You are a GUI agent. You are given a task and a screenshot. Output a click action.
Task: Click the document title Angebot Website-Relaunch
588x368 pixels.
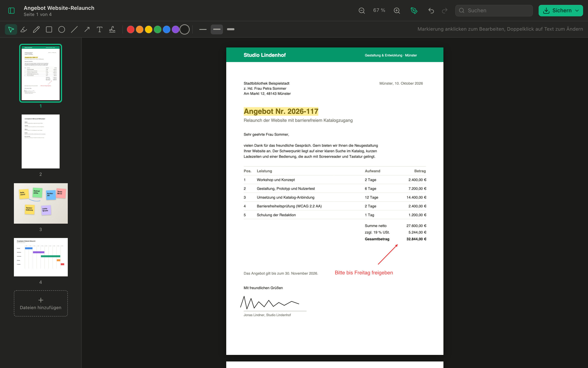59,8
